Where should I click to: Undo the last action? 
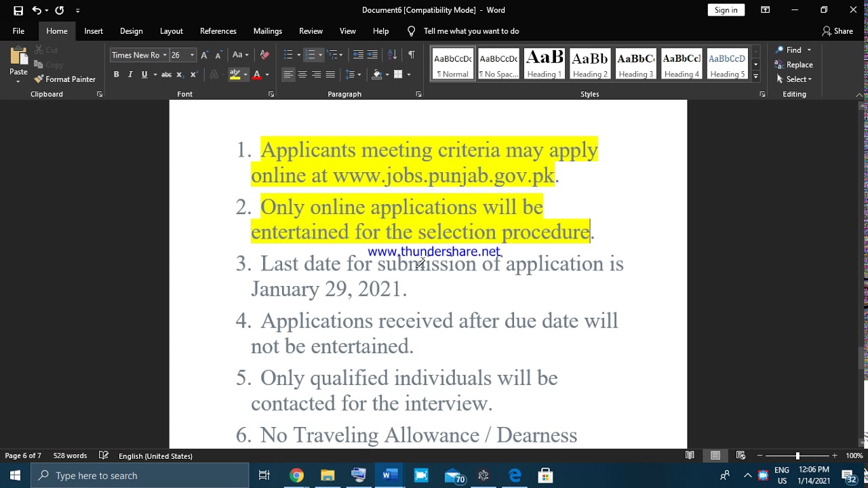[x=37, y=10]
